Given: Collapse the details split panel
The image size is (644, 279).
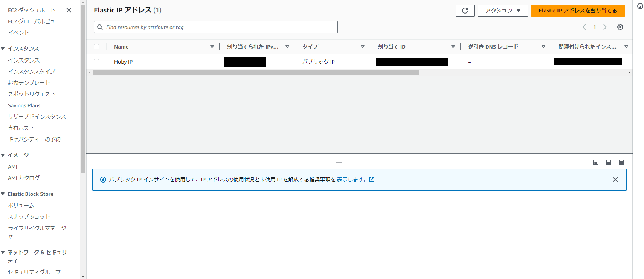Looking at the screenshot, I should 596,162.
